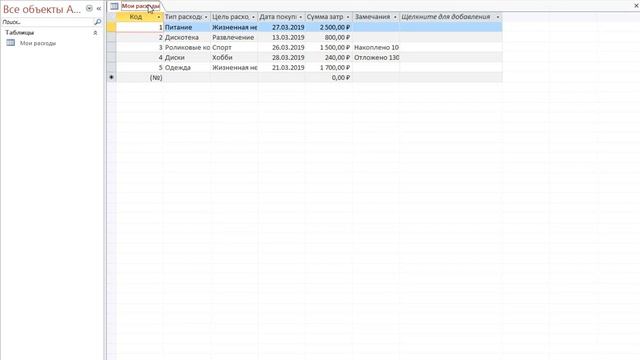The image size is (640, 360).
Task: Click the date 26.03.2019 cell
Action: 282,47
